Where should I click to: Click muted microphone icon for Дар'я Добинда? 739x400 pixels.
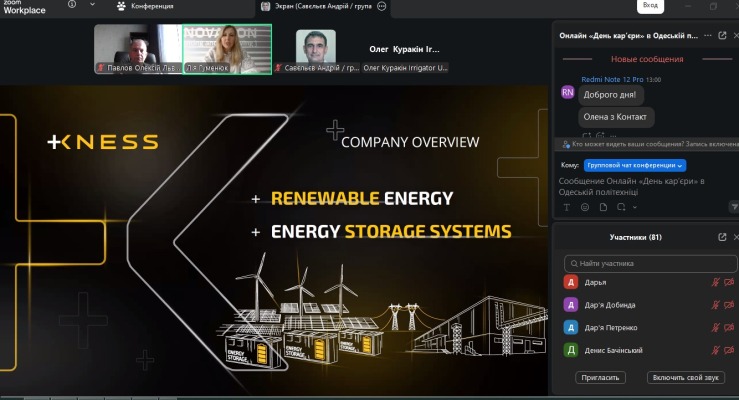coord(715,305)
